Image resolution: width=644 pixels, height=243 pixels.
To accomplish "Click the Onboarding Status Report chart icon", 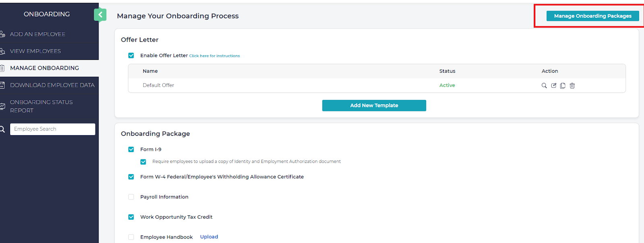I will 2,106.
